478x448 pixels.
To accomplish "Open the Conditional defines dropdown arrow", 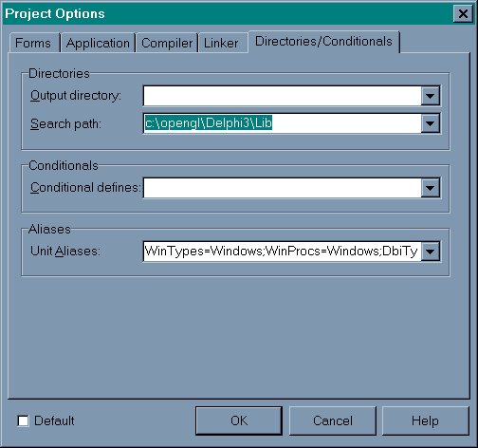I will pyautogui.click(x=431, y=188).
